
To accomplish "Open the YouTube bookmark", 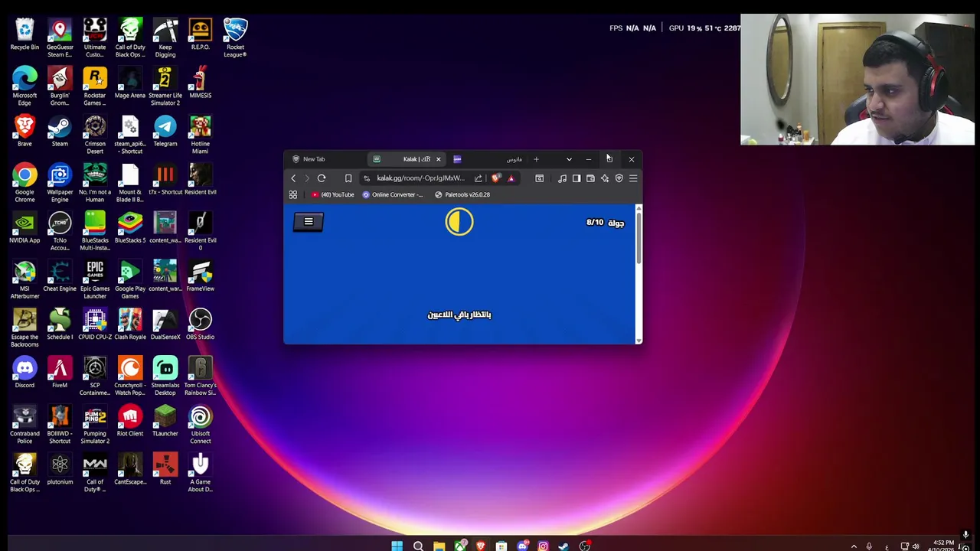I will 333,195.
